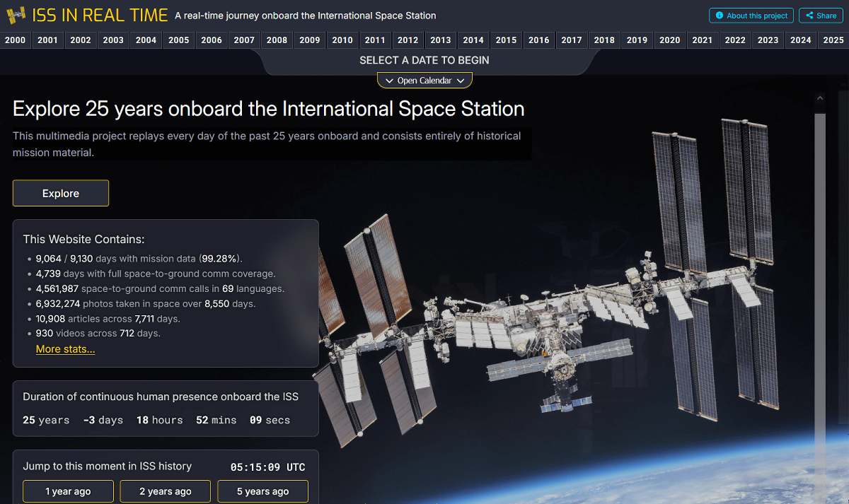
Task: Jump to 2 years ago
Action: [165, 491]
